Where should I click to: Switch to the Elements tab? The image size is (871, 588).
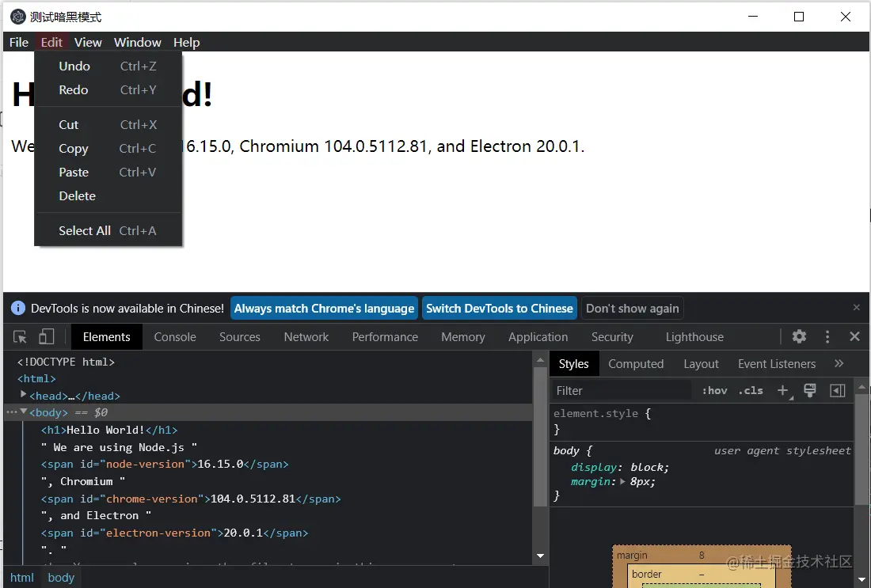pyautogui.click(x=107, y=337)
